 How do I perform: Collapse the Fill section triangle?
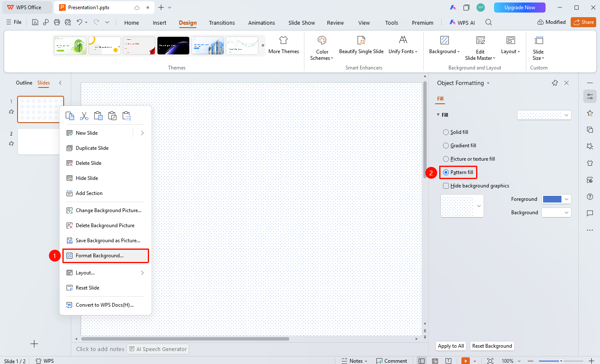point(438,115)
